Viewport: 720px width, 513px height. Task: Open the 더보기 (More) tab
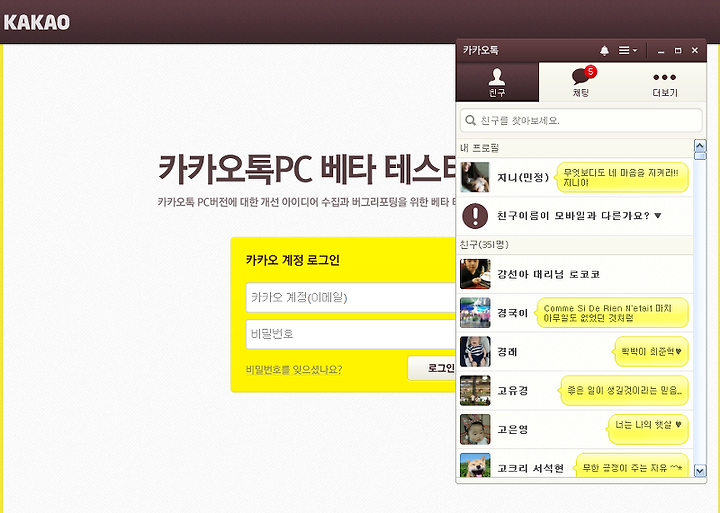point(664,82)
